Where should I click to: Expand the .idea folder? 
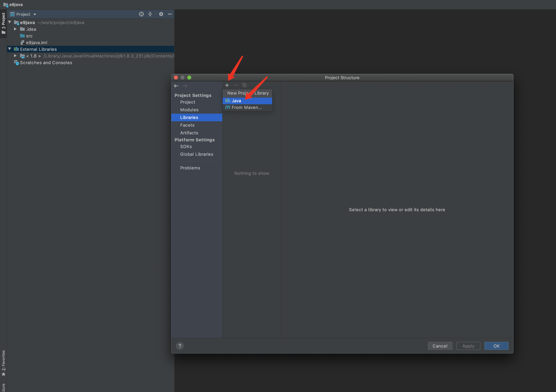pyautogui.click(x=15, y=29)
